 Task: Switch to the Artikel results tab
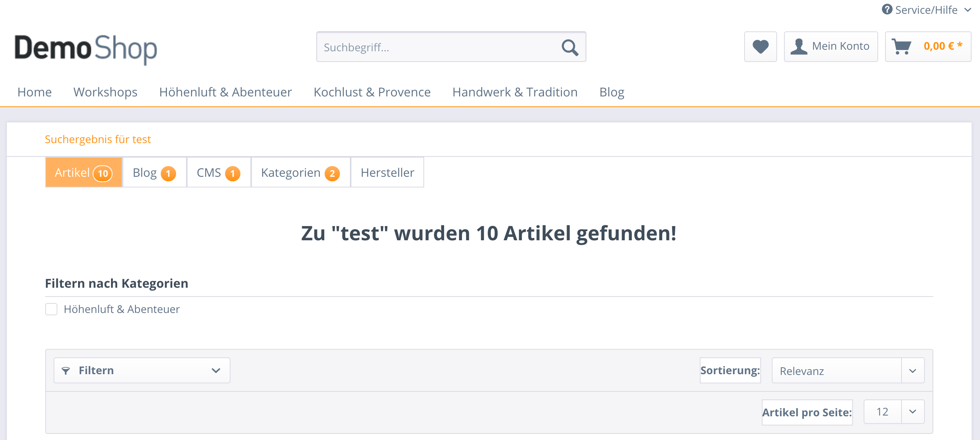pyautogui.click(x=84, y=172)
